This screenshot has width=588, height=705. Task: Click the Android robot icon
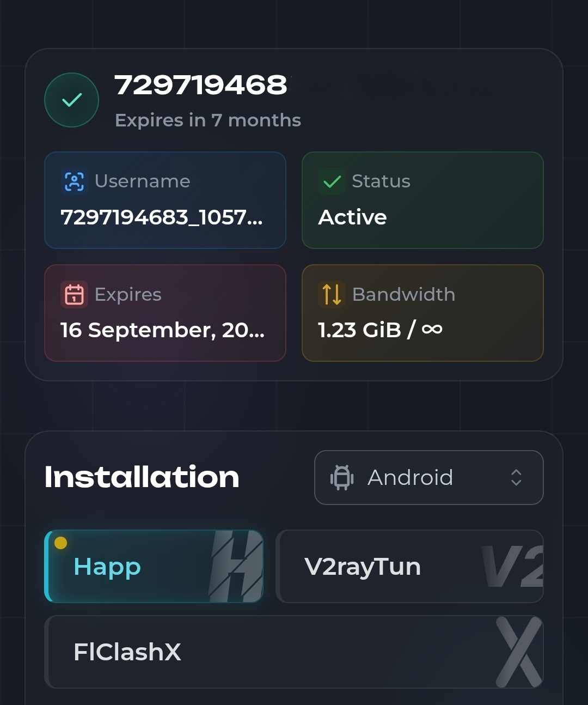(x=342, y=478)
